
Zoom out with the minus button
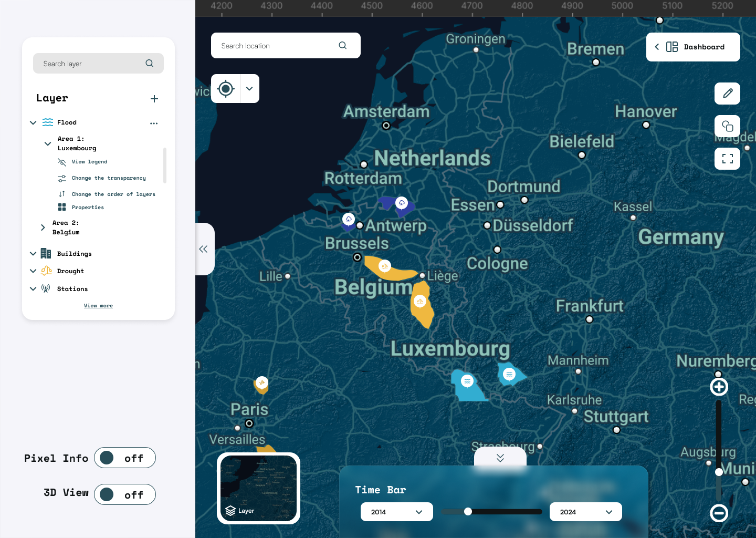(x=719, y=513)
